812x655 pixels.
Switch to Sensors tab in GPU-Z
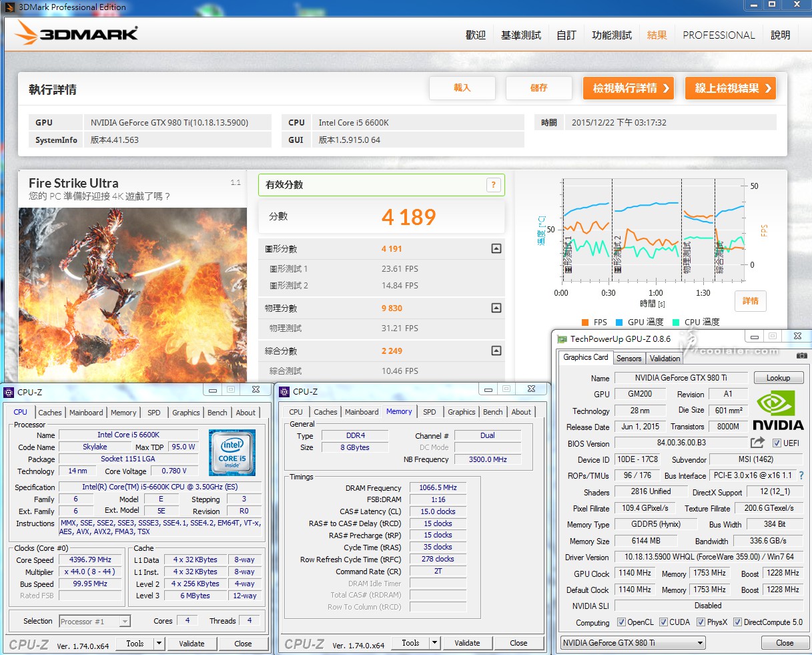(629, 359)
